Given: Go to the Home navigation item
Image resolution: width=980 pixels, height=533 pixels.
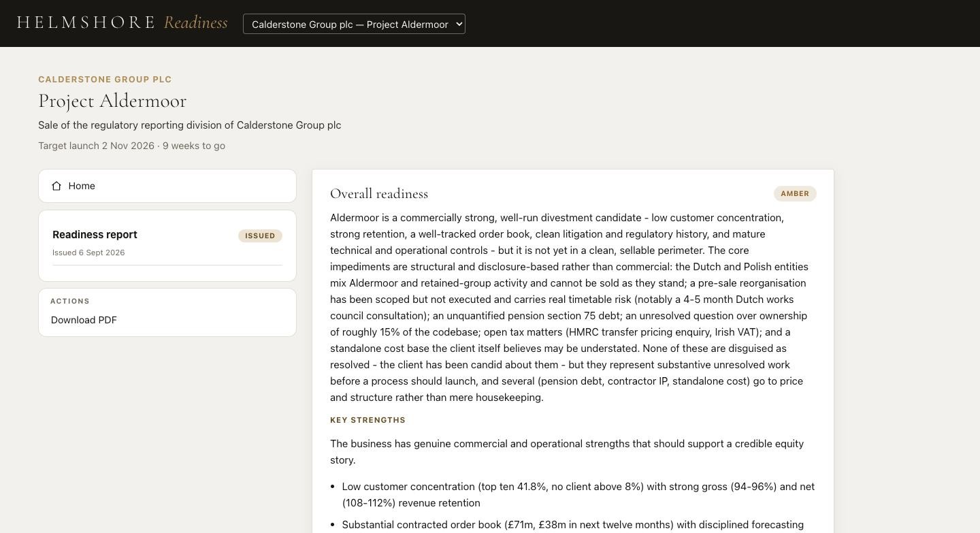Looking at the screenshot, I should tap(167, 186).
